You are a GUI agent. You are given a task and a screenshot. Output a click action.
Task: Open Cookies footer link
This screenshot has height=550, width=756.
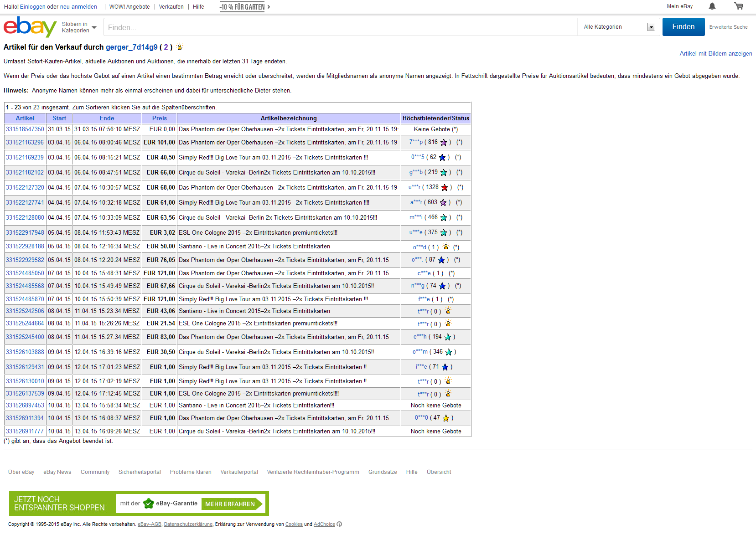point(294,524)
